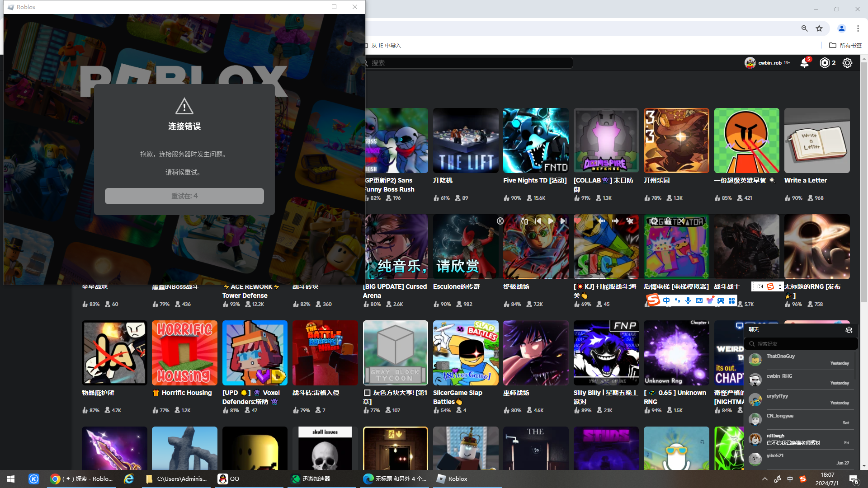Open the QQ taskbar app
This screenshot has height=488, width=868.
tap(249, 479)
